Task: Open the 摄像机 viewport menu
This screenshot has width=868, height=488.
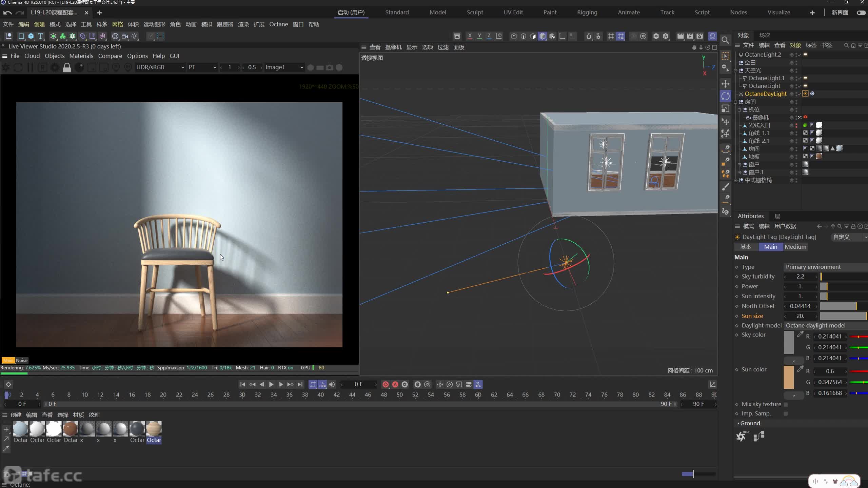Action: pyautogui.click(x=393, y=47)
